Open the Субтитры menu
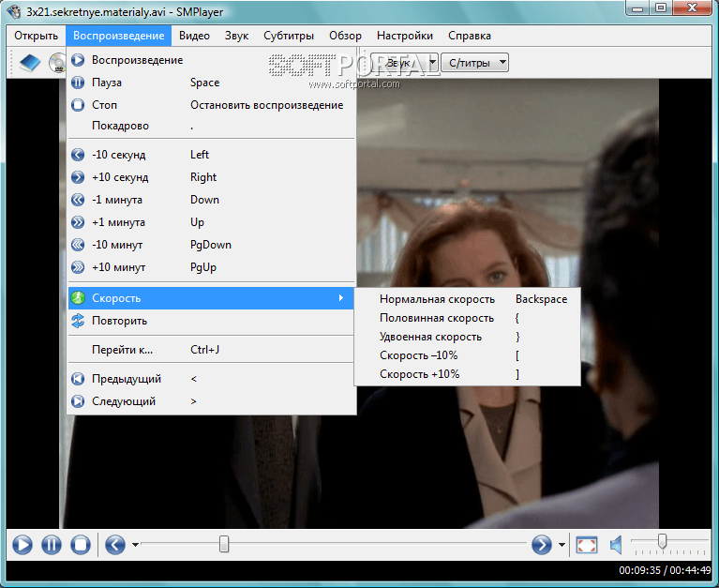The height and width of the screenshot is (588, 719). point(289,36)
